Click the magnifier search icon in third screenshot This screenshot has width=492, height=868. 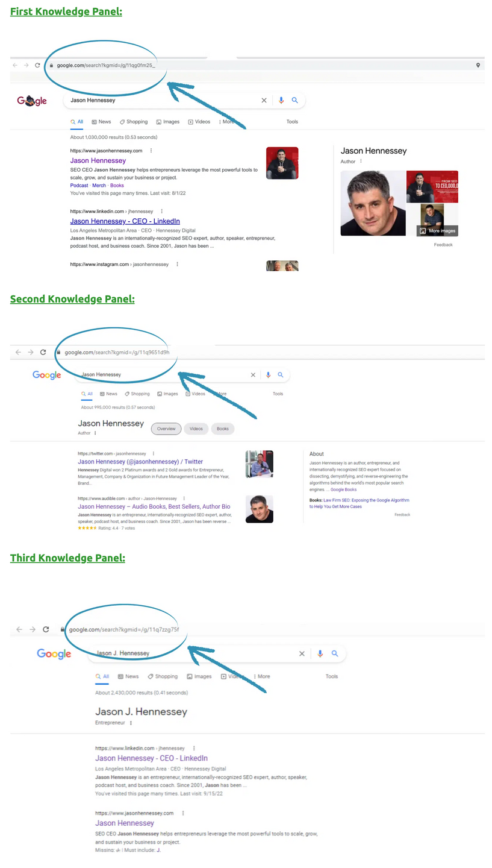click(x=335, y=653)
